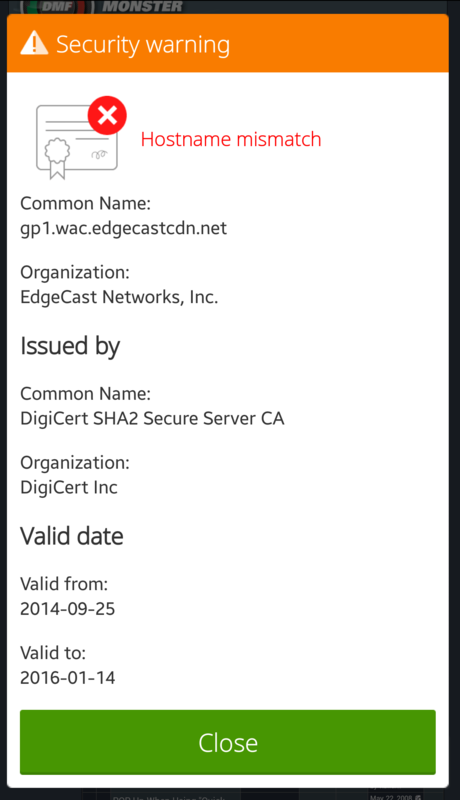Click the 2014-09-25 valid from date
Screen dimensions: 460x800
[67, 609]
